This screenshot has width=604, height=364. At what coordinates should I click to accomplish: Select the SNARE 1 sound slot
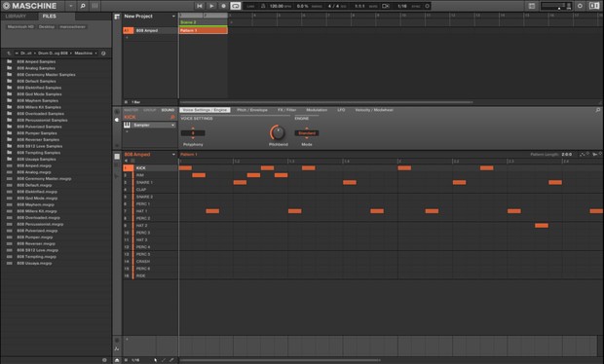click(x=150, y=182)
